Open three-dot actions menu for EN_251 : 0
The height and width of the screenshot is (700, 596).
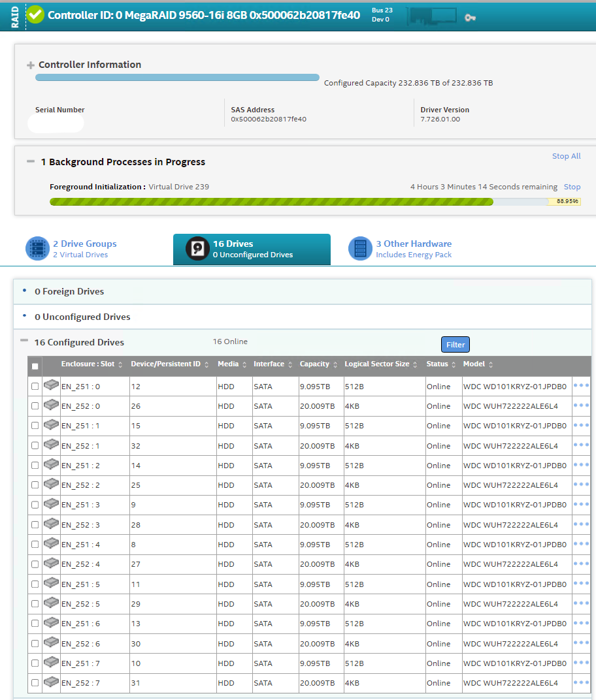click(581, 386)
